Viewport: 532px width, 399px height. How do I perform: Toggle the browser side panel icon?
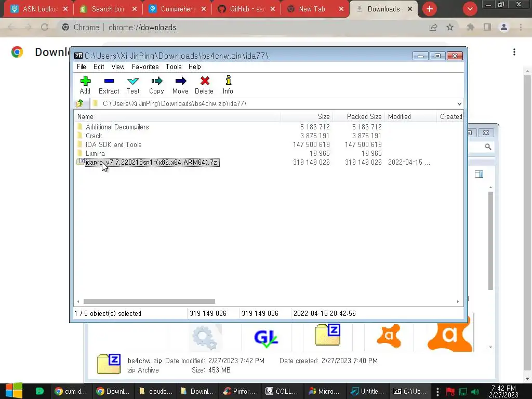coord(487,27)
